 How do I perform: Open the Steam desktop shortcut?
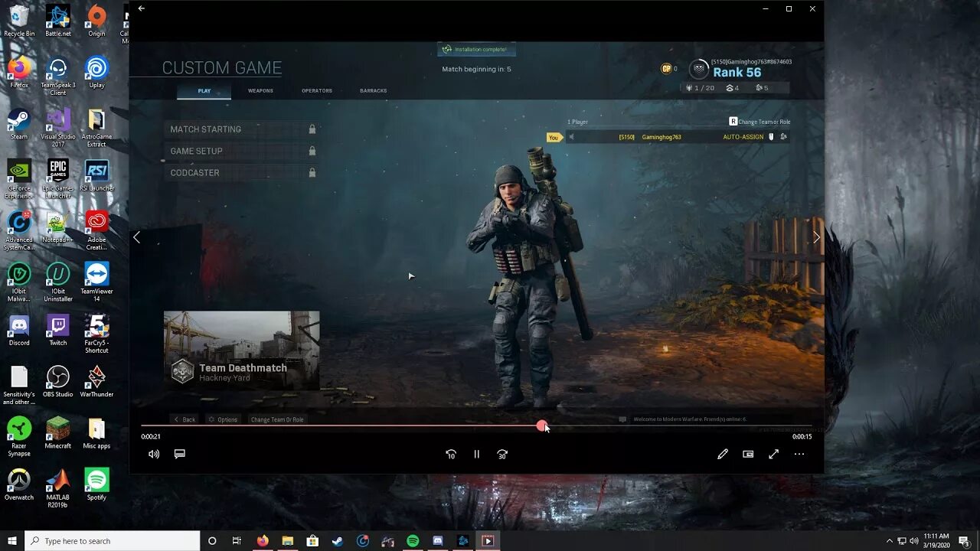point(19,124)
